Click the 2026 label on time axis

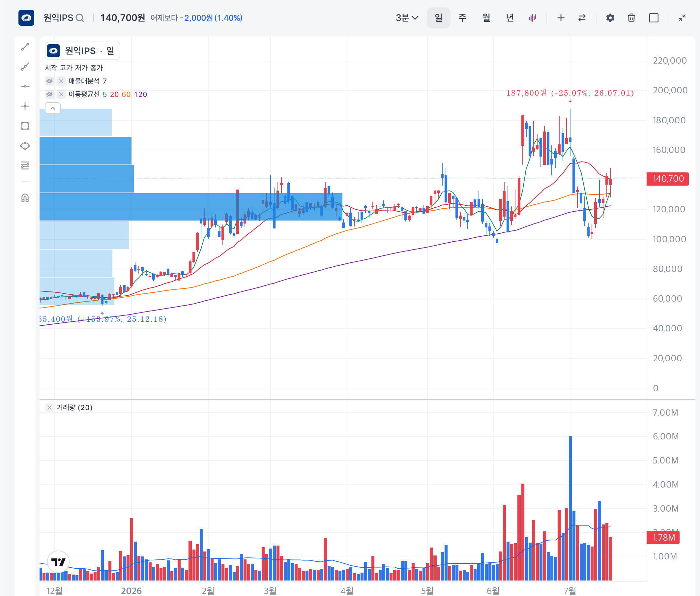pyautogui.click(x=131, y=591)
